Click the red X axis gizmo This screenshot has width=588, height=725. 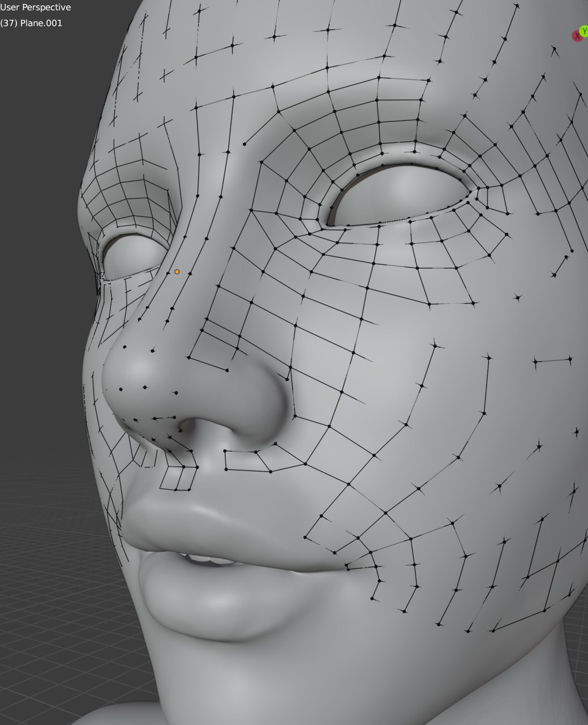point(577,36)
